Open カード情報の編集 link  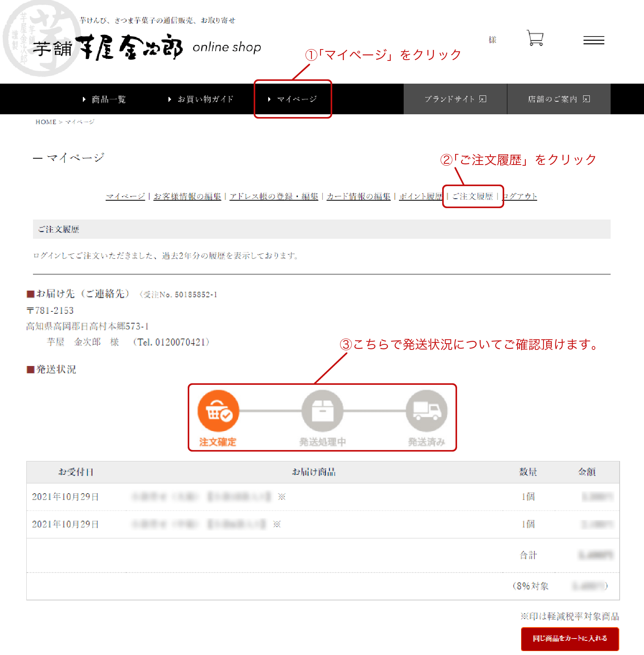pos(359,196)
